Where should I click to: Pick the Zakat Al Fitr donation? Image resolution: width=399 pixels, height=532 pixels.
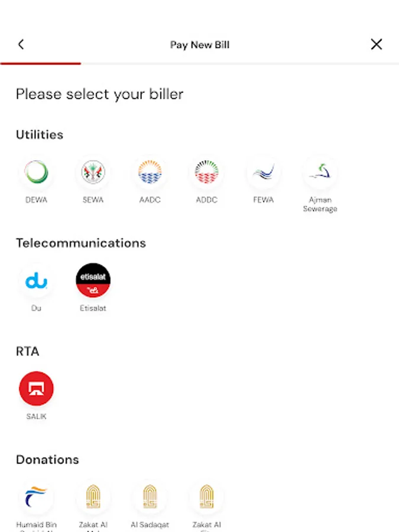pos(206,498)
